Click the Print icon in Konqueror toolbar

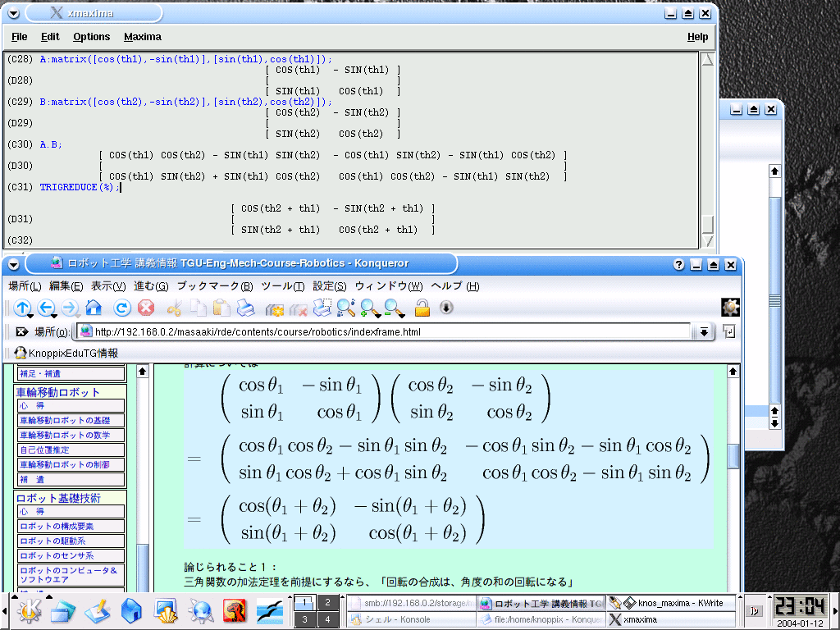coord(245,308)
